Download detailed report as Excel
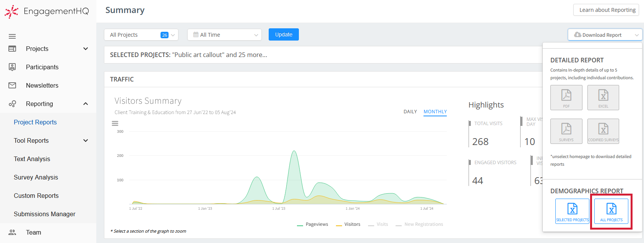The width and height of the screenshot is (644, 243). [603, 98]
